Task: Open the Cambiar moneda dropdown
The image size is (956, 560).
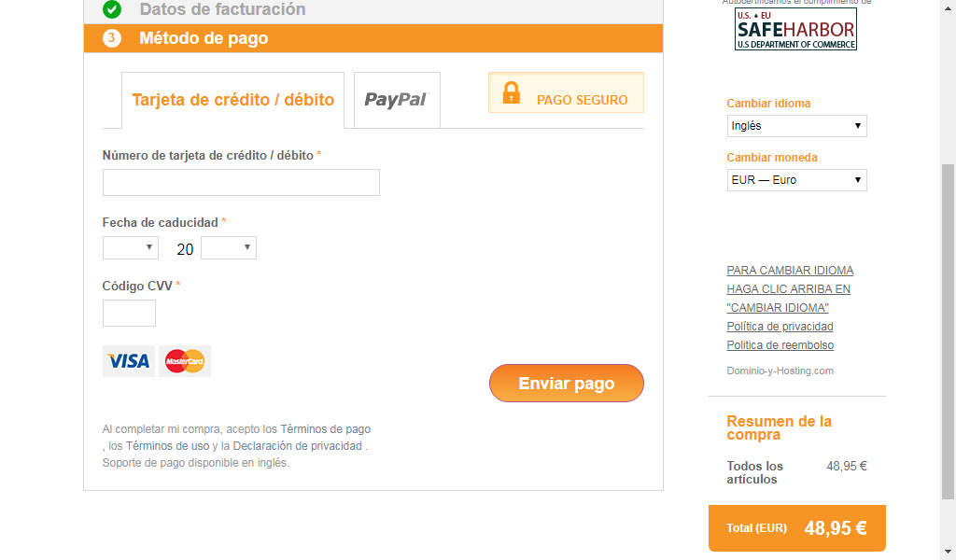Action: click(797, 180)
